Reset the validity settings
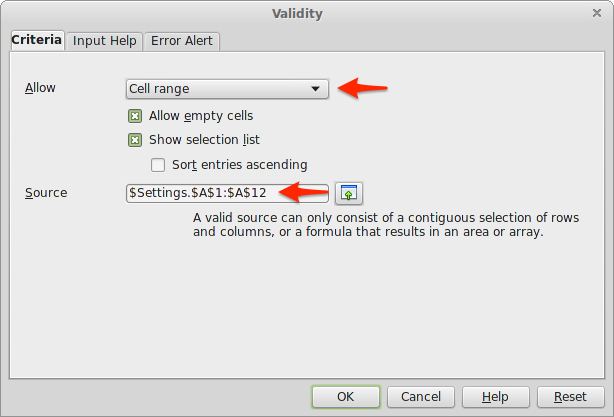The height and width of the screenshot is (417, 614). coord(570,396)
